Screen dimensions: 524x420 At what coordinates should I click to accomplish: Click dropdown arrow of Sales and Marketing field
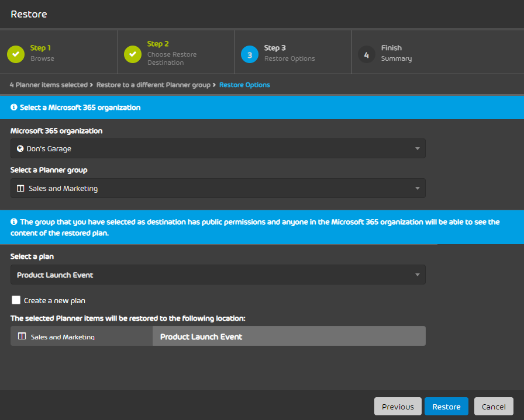click(x=418, y=188)
